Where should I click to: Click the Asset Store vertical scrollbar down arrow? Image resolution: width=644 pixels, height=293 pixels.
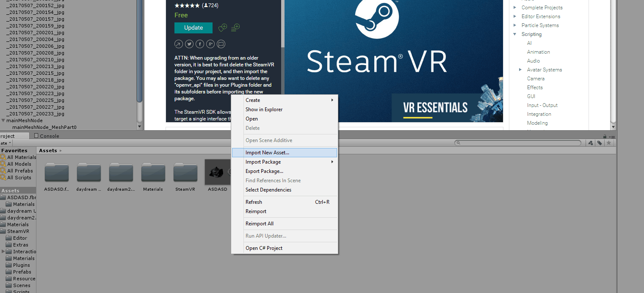(613, 127)
